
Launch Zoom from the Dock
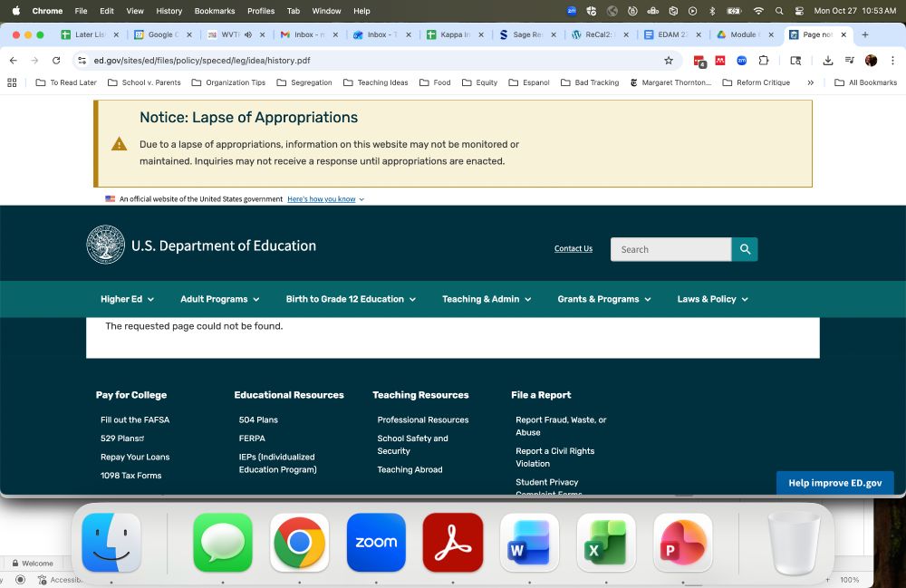375,542
